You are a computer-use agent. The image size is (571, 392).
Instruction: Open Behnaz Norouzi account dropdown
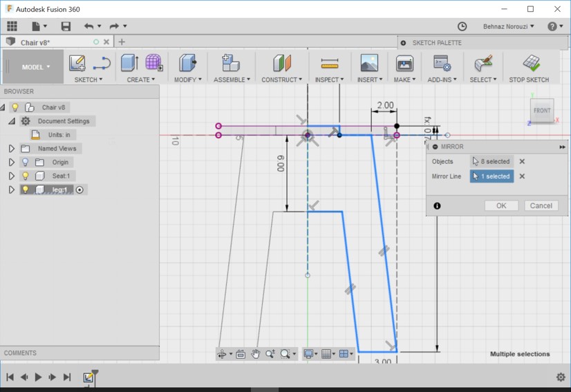click(x=508, y=26)
